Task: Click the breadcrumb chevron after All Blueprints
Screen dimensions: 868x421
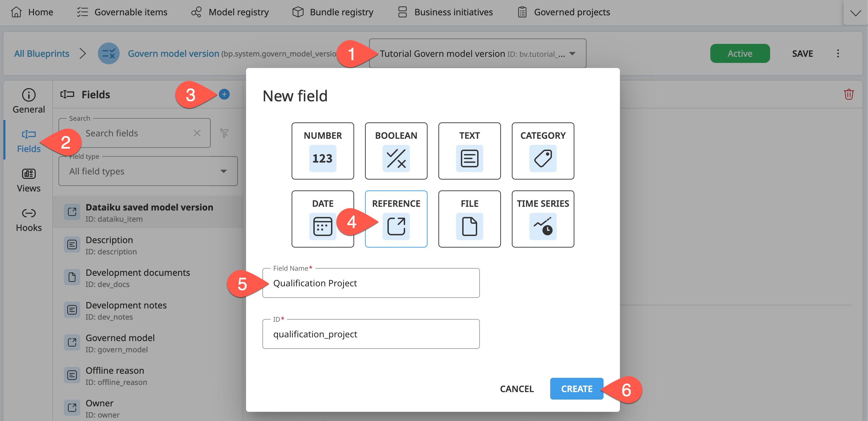Action: pos(83,53)
